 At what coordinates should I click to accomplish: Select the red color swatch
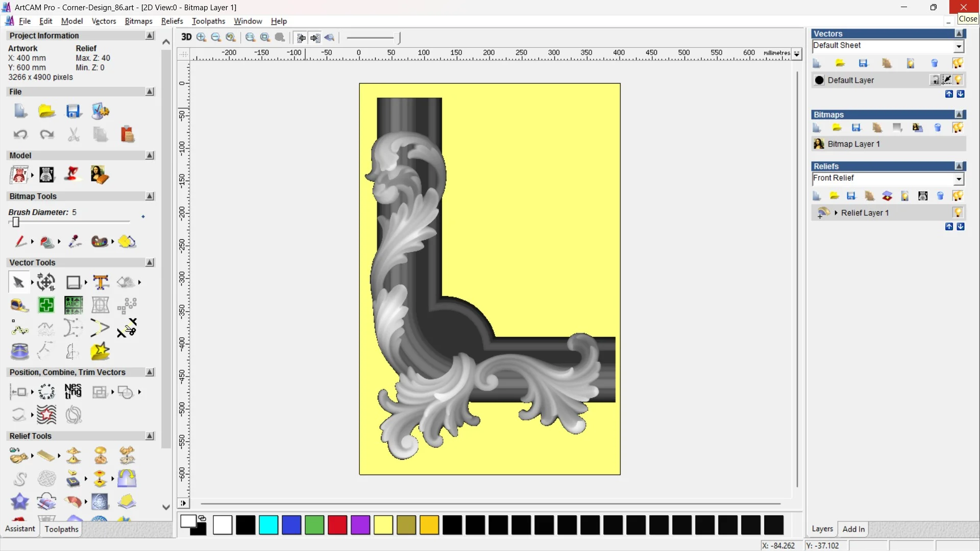[337, 525]
